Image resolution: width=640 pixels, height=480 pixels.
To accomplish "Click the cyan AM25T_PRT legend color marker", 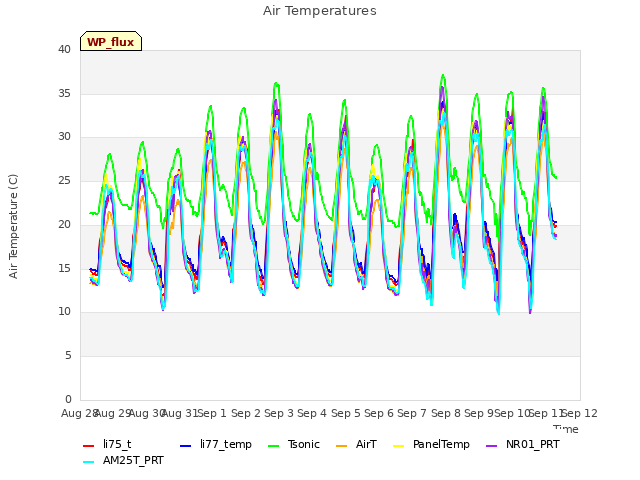I will pyautogui.click(x=89, y=462).
